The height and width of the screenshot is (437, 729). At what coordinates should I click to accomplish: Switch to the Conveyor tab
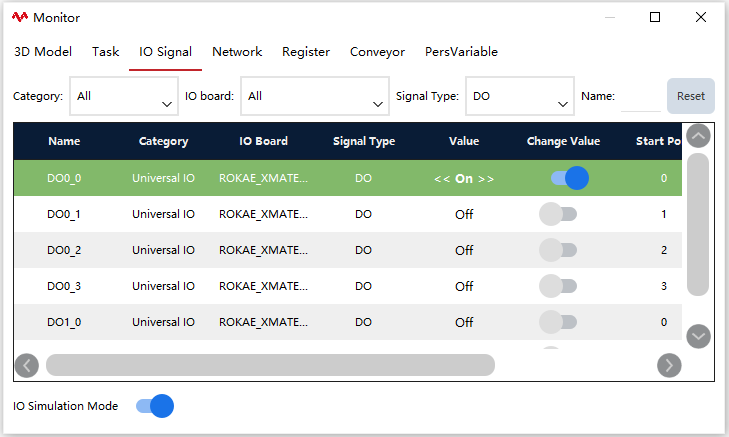(x=378, y=52)
